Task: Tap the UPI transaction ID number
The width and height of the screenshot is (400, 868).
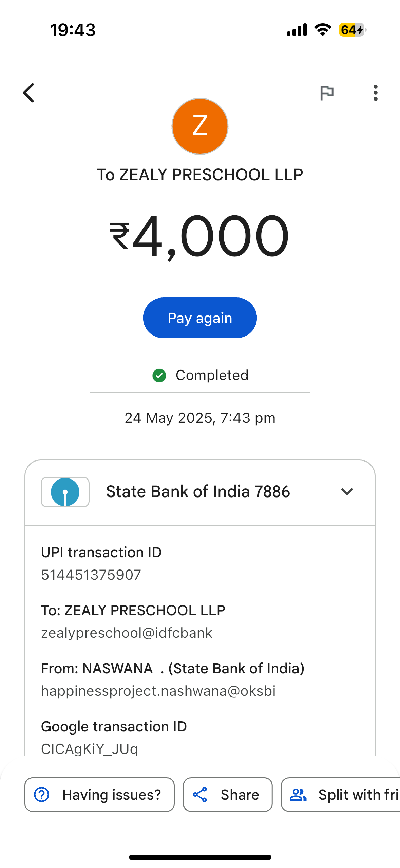Action: tap(91, 575)
